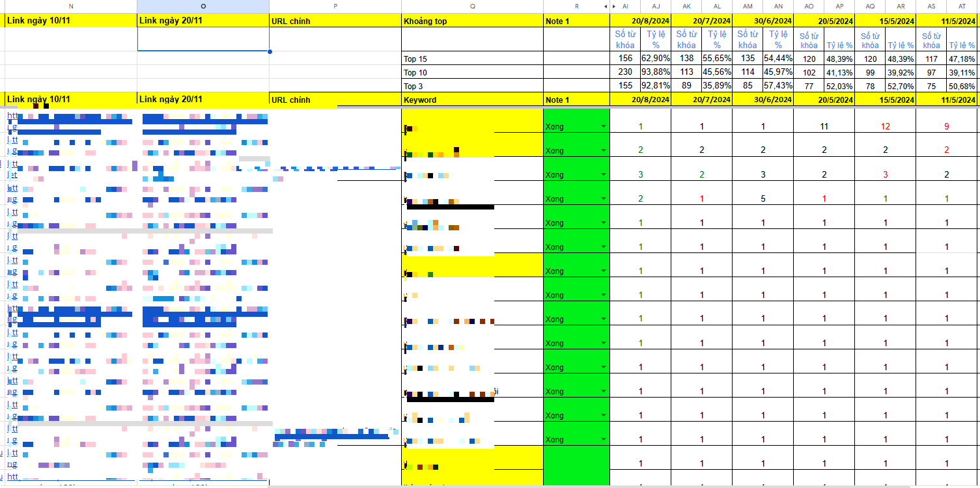This screenshot has height=488, width=980.
Task: Select column AO header
Action: click(809, 6)
